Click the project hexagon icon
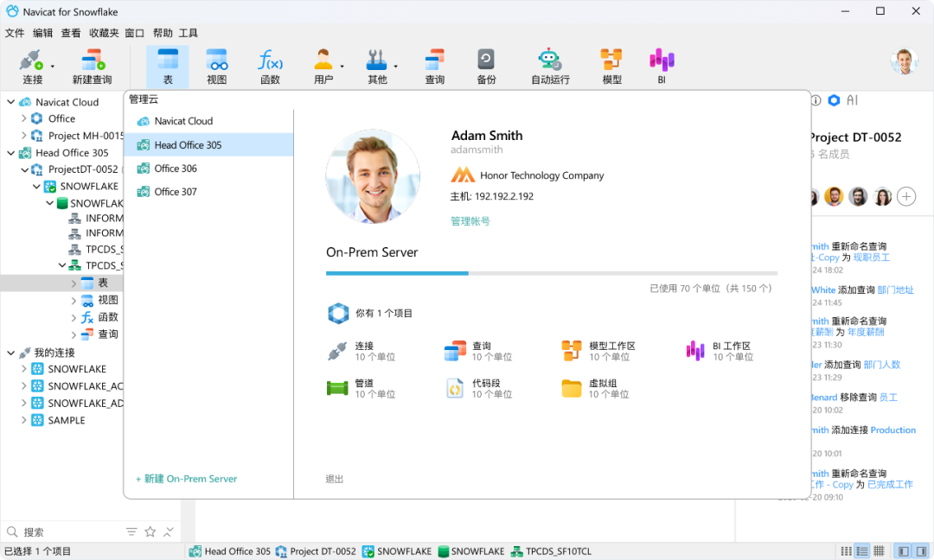934x560 pixels. point(338,313)
